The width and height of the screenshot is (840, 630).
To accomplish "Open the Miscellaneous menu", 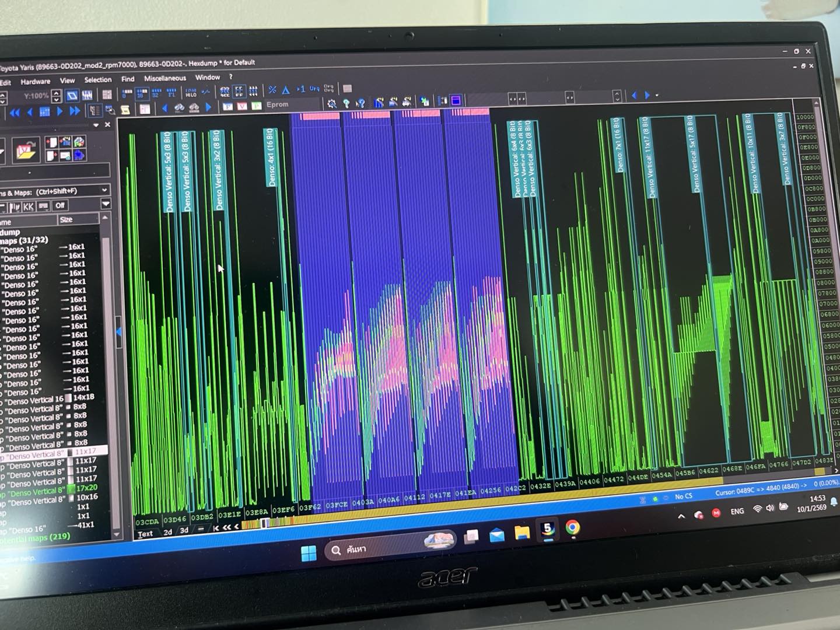I will point(165,78).
